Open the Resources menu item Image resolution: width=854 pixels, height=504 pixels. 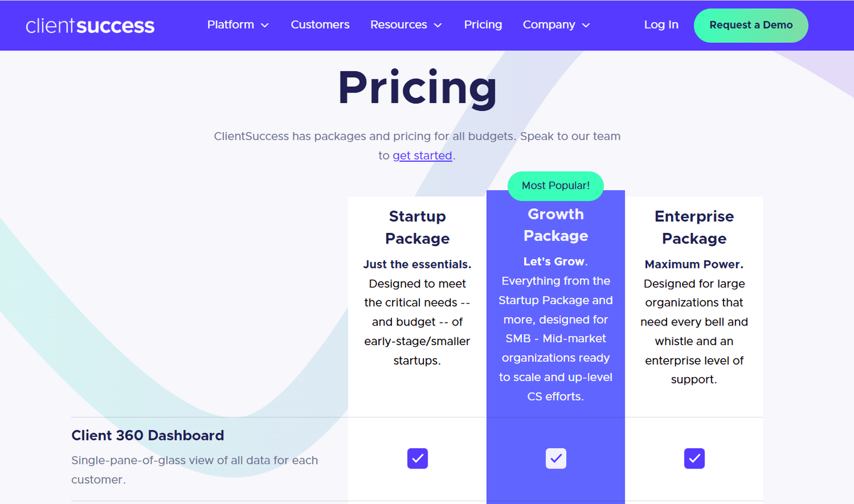[x=399, y=25]
